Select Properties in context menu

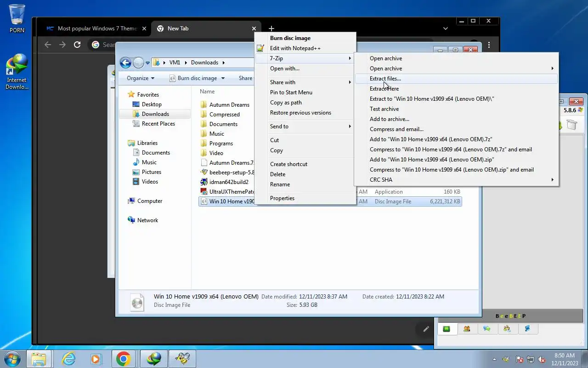point(305,198)
